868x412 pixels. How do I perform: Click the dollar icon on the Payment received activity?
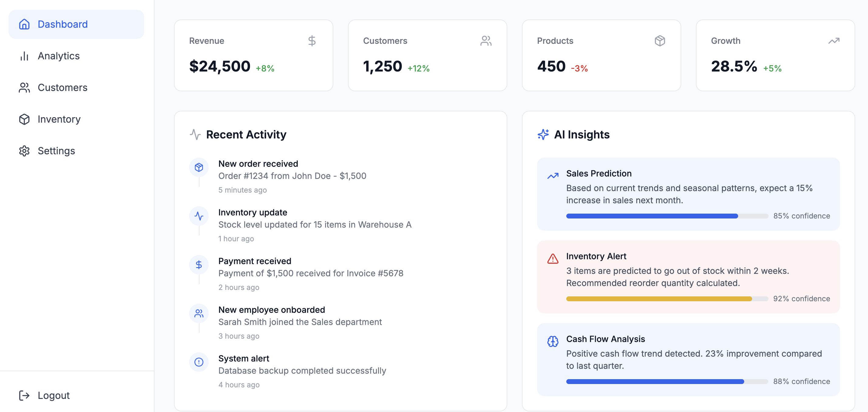click(199, 264)
